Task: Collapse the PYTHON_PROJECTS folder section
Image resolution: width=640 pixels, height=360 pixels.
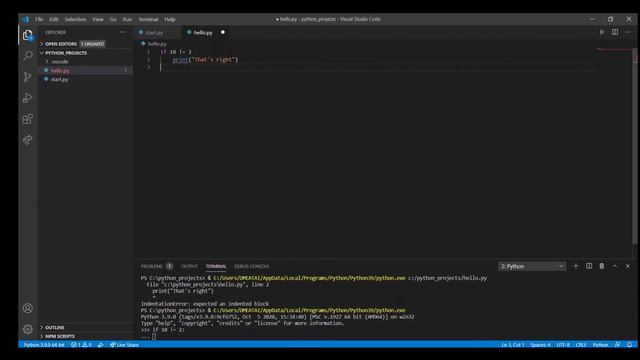Action: click(65, 53)
